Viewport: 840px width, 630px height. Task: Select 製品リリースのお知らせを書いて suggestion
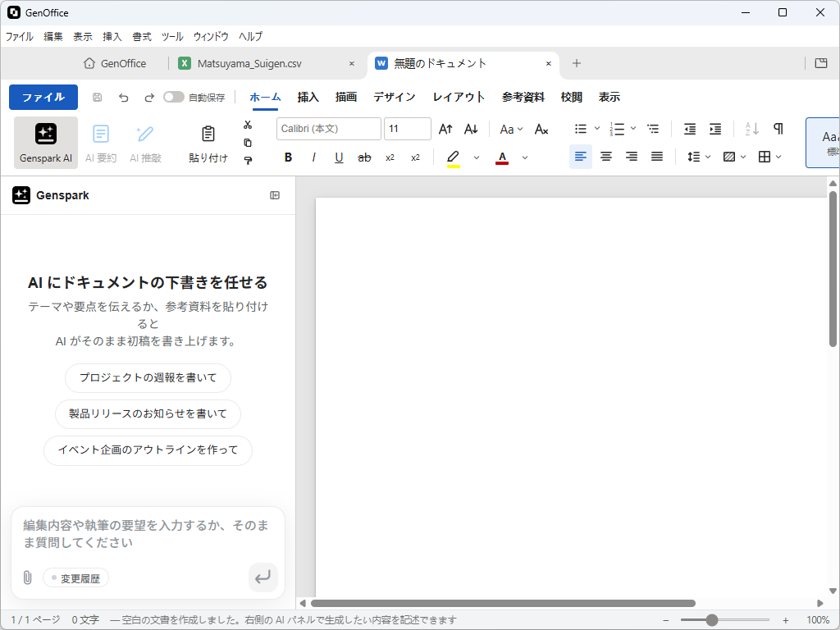[148, 413]
